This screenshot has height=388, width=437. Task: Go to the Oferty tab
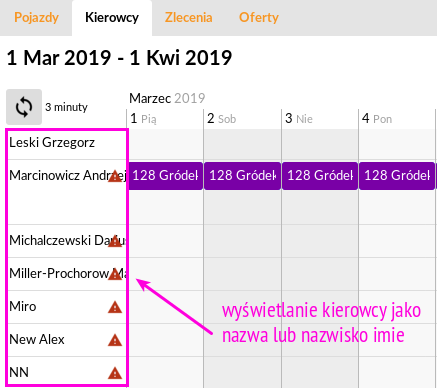pos(259,17)
